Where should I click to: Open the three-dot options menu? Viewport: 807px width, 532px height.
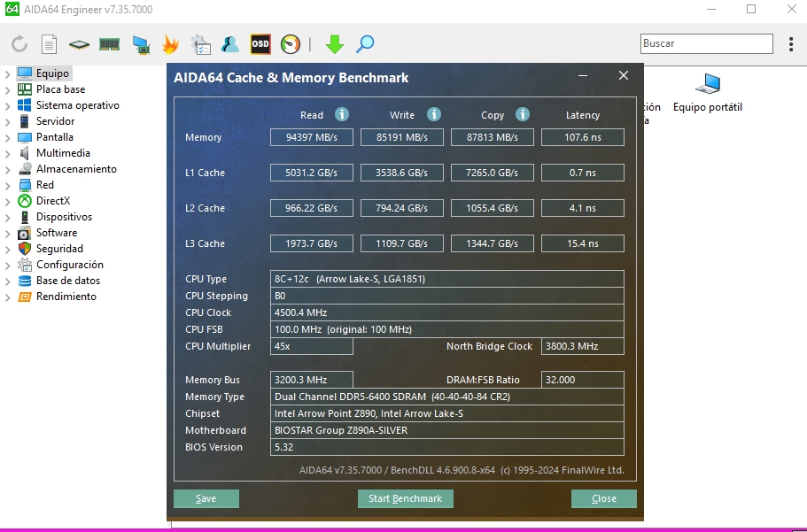point(791,44)
